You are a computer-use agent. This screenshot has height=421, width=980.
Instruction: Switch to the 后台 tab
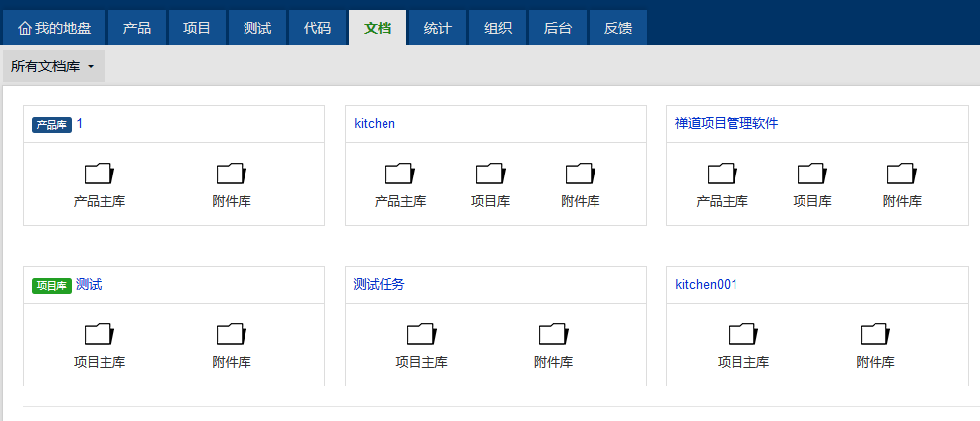[558, 29]
